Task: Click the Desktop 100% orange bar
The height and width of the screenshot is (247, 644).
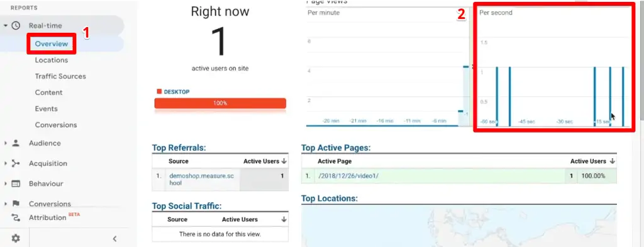Action: coord(220,103)
